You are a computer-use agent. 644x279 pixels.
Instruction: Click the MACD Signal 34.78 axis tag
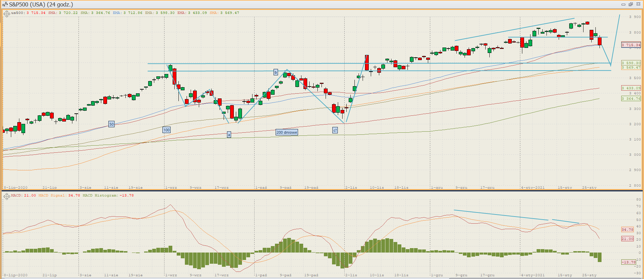[627, 229]
